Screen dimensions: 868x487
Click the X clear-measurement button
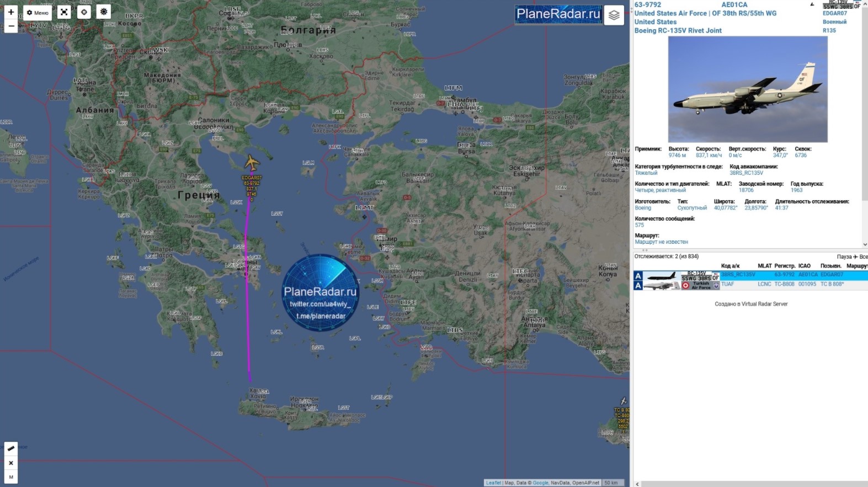(11, 463)
